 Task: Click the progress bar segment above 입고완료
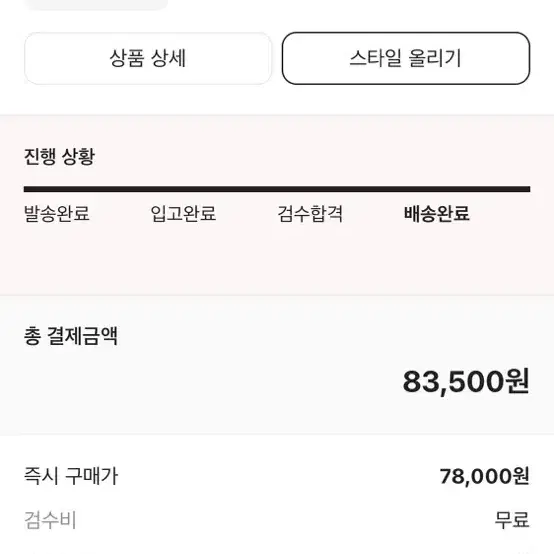point(214,189)
